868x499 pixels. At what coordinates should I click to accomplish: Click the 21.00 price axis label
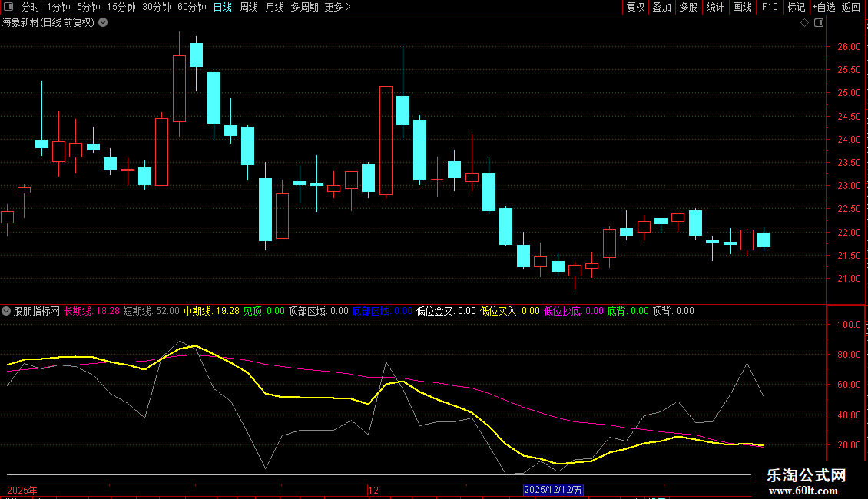(x=849, y=279)
